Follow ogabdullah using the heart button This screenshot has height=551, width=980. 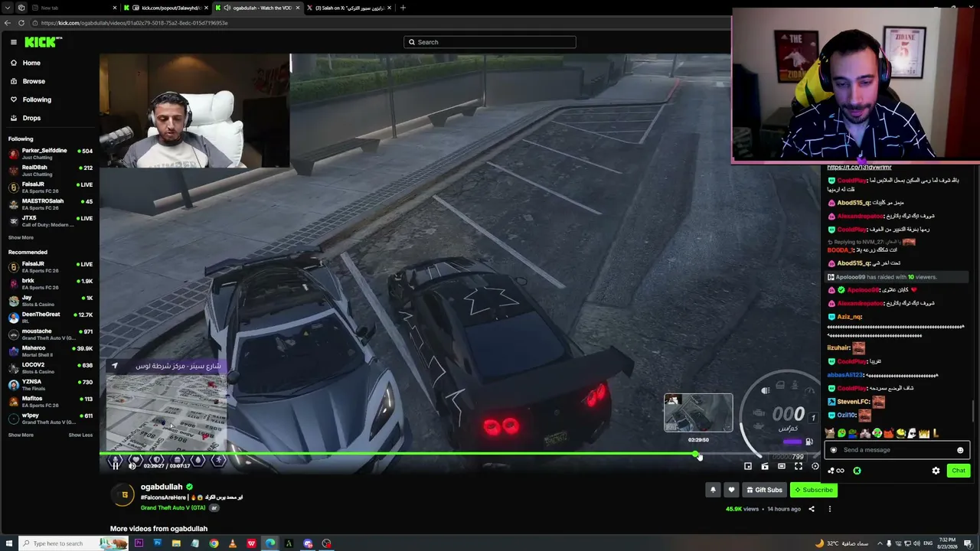pos(731,490)
